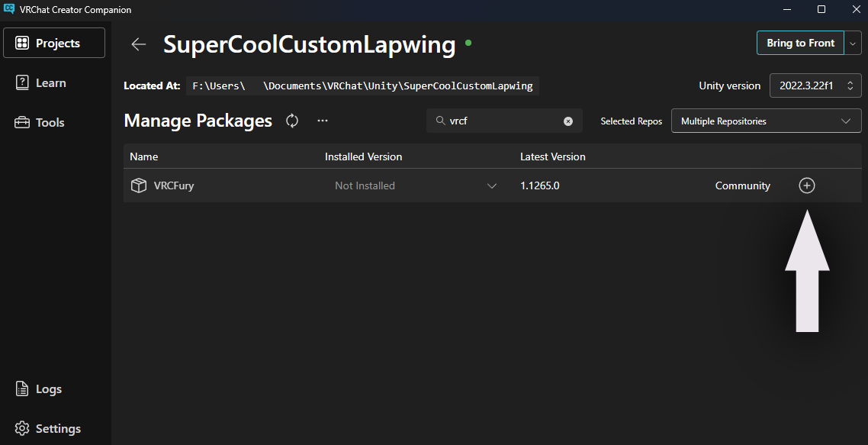The width and height of the screenshot is (868, 445).
Task: Open Settings from the sidebar
Action: pos(57,429)
